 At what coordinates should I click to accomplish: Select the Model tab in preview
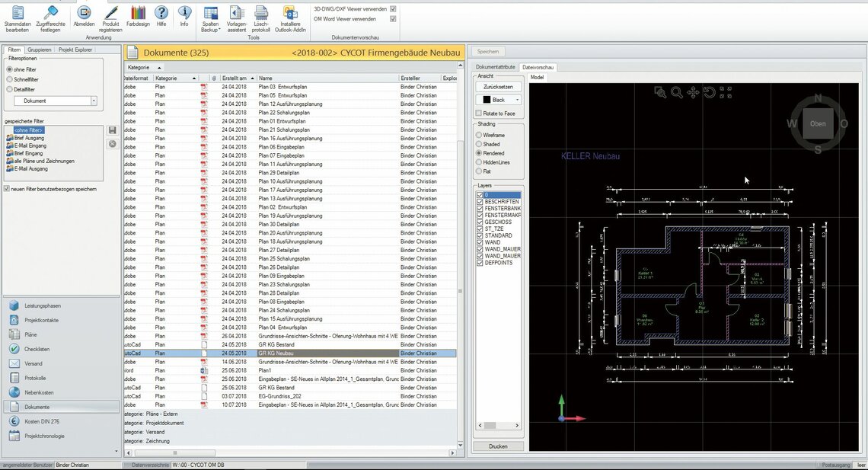pos(537,78)
